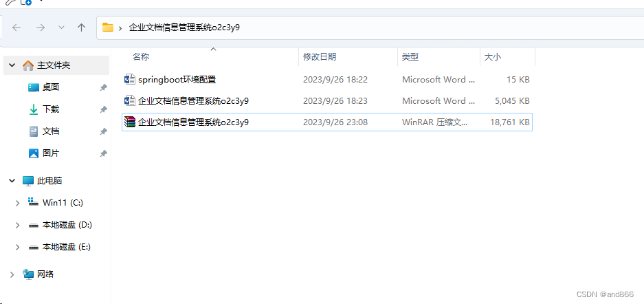Expand the 网络 tree node

click(x=12, y=274)
